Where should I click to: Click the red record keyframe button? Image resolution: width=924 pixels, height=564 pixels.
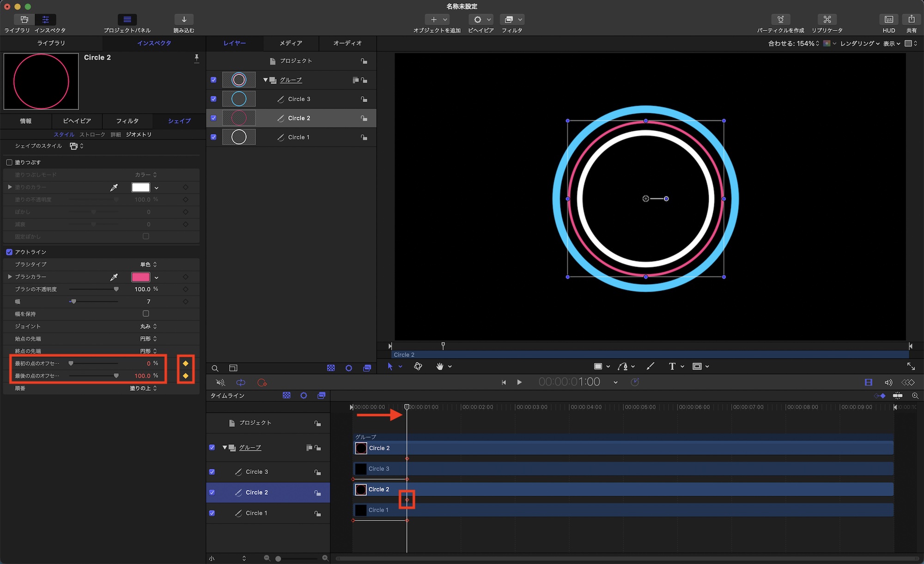click(262, 382)
